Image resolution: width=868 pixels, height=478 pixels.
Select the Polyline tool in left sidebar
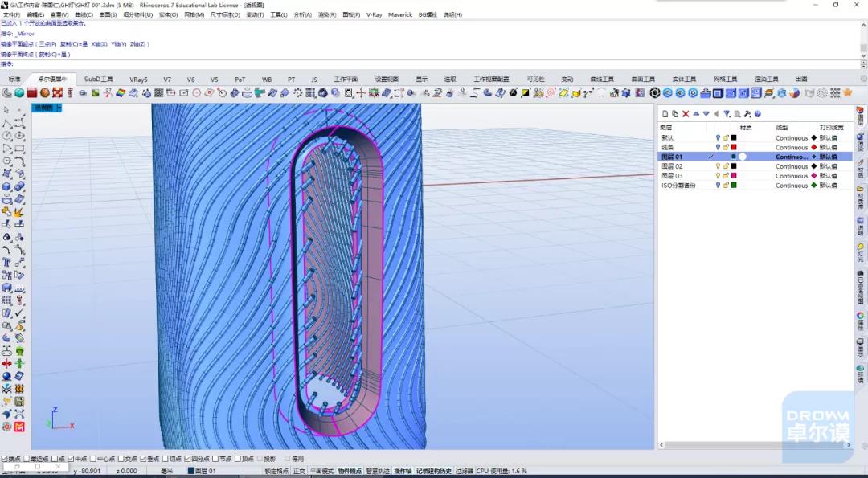(x=6, y=123)
